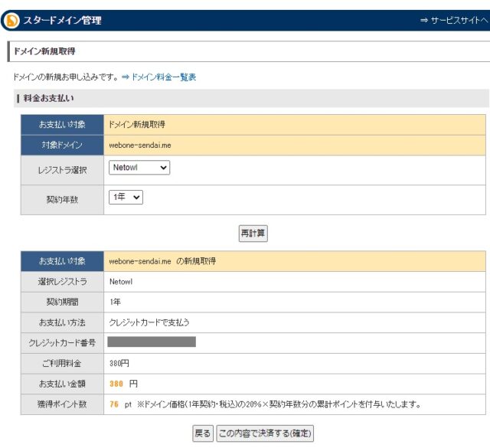This screenshot has height=448, width=490.
Task: Click the 契約期間 label
Action: coord(62,302)
